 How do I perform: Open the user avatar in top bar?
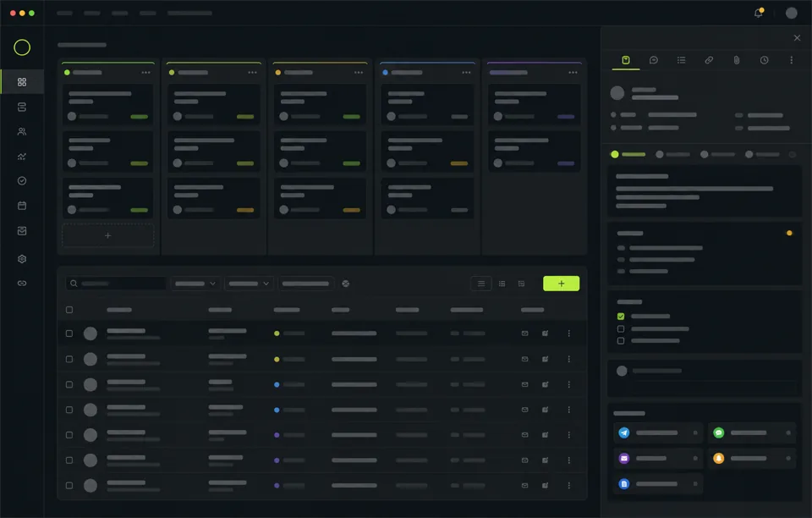click(x=792, y=13)
